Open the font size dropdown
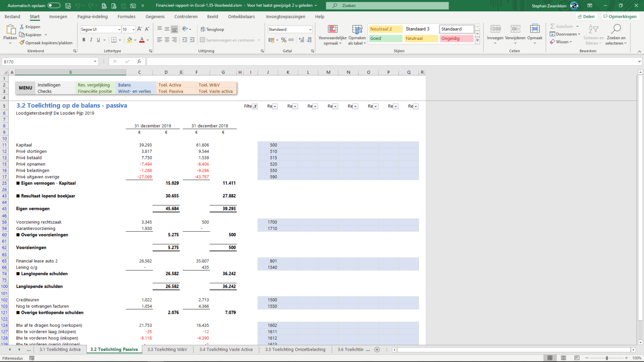 click(x=133, y=29)
